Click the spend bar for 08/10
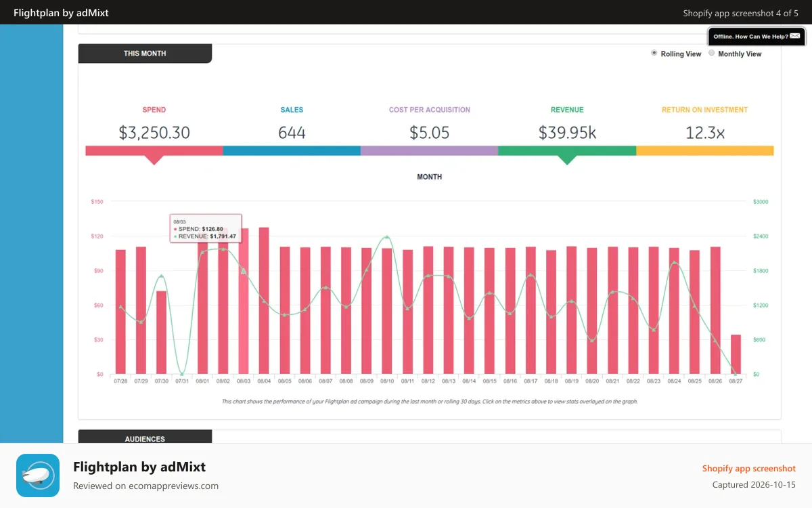Viewport: 812px width, 508px height. 387,311
